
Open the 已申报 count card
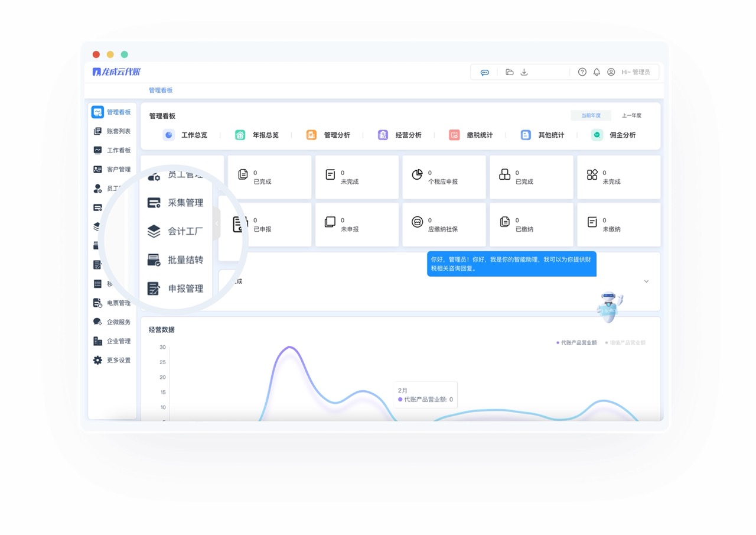(x=270, y=225)
